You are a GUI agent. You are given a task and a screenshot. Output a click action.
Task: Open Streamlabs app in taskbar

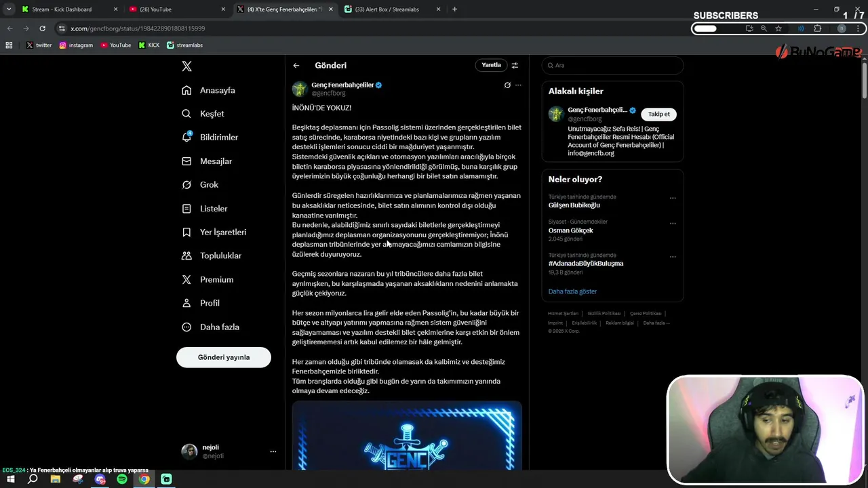tap(166, 479)
